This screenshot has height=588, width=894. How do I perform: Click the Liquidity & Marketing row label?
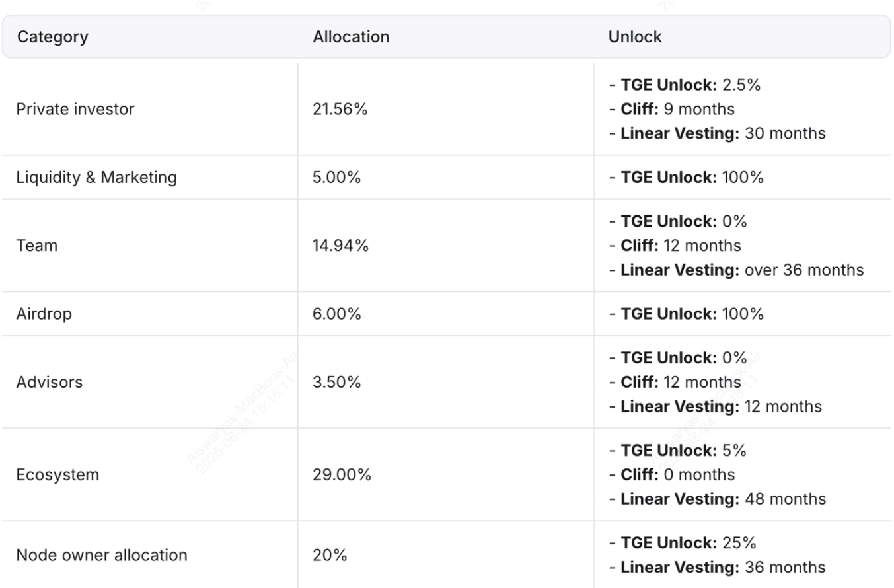coord(96,177)
